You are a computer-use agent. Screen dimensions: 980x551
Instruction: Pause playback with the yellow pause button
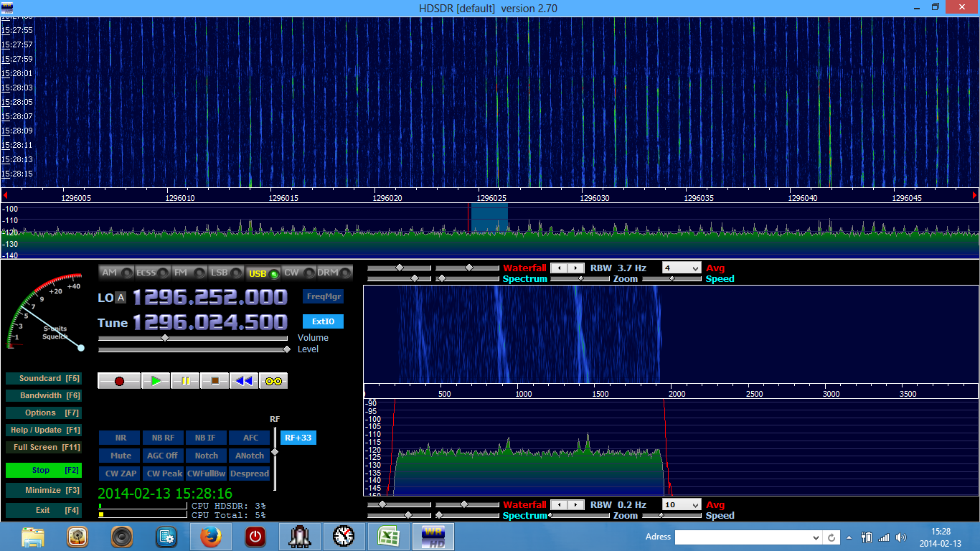pyautogui.click(x=185, y=381)
